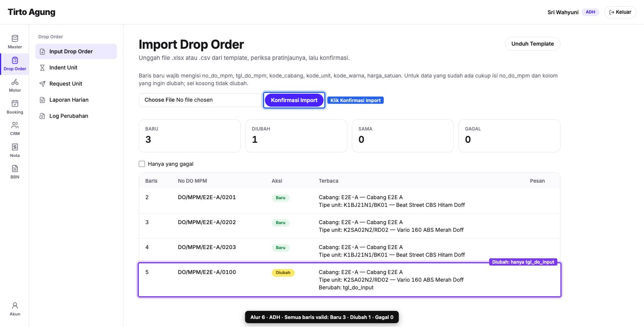The height and width of the screenshot is (327, 644).
Task: Click the Berubah: tgl_do_input text
Action: click(x=346, y=287)
